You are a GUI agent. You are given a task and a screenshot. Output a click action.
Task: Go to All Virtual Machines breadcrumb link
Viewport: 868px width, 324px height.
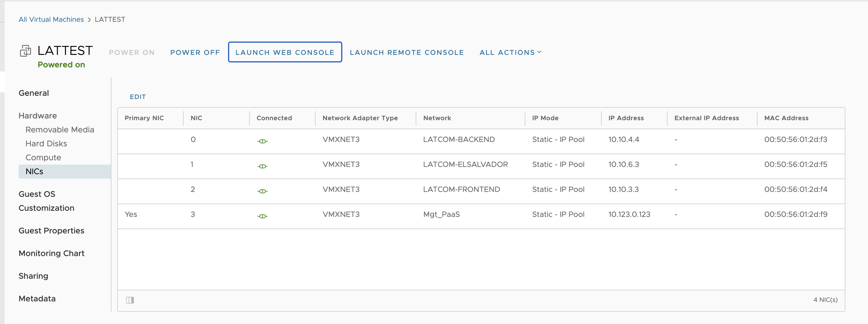pos(51,19)
